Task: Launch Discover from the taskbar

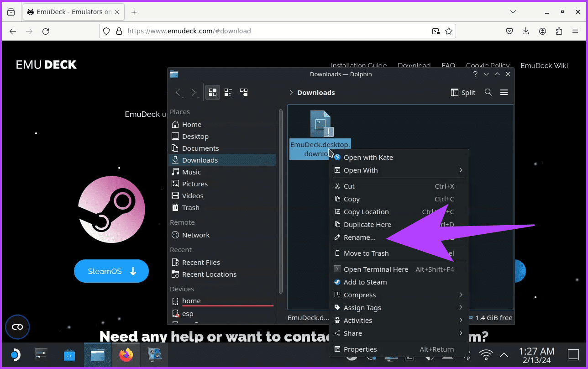Action: pyautogui.click(x=69, y=354)
